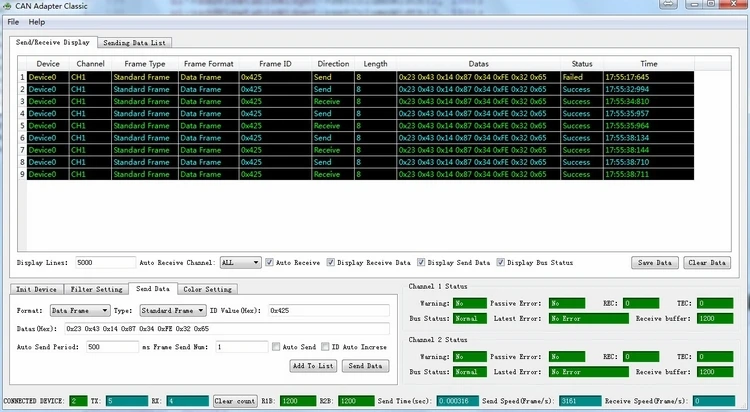Select timestamp 17:55:38:710 in row 8
750x412 pixels.
(649, 162)
